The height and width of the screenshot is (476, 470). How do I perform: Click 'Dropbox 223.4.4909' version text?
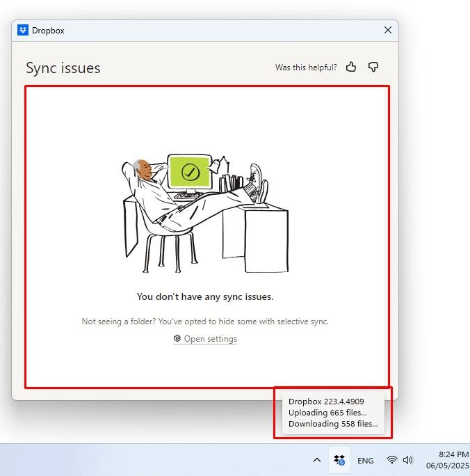[x=326, y=402]
